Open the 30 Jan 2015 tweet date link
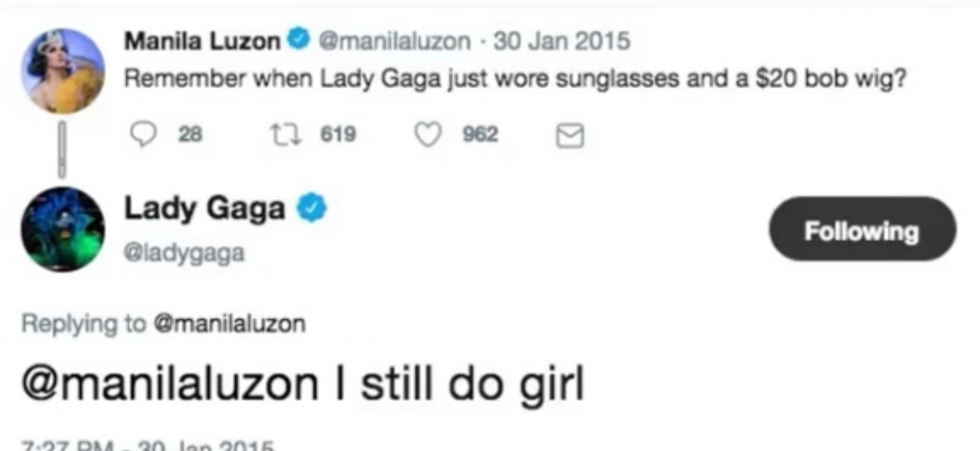The width and height of the screenshot is (980, 451). point(561,41)
